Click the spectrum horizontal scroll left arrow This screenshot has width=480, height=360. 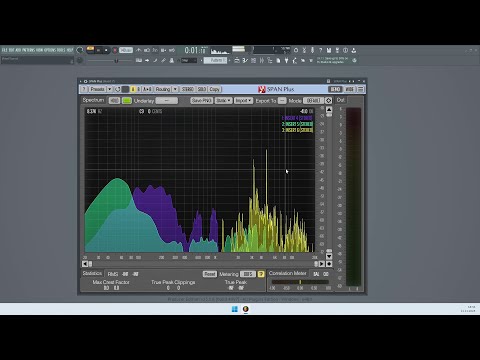85,264
